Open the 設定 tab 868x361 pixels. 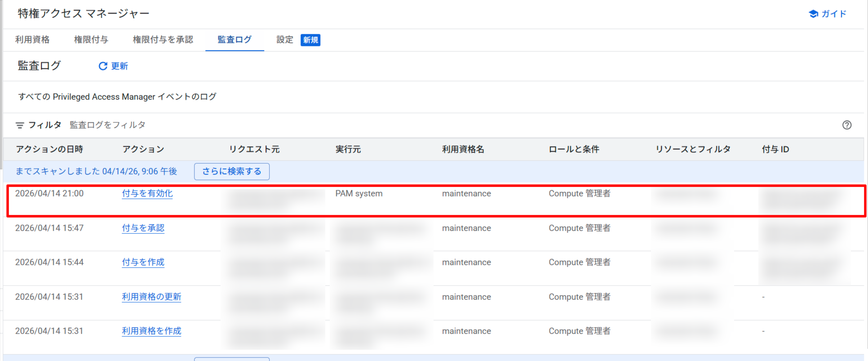[285, 40]
